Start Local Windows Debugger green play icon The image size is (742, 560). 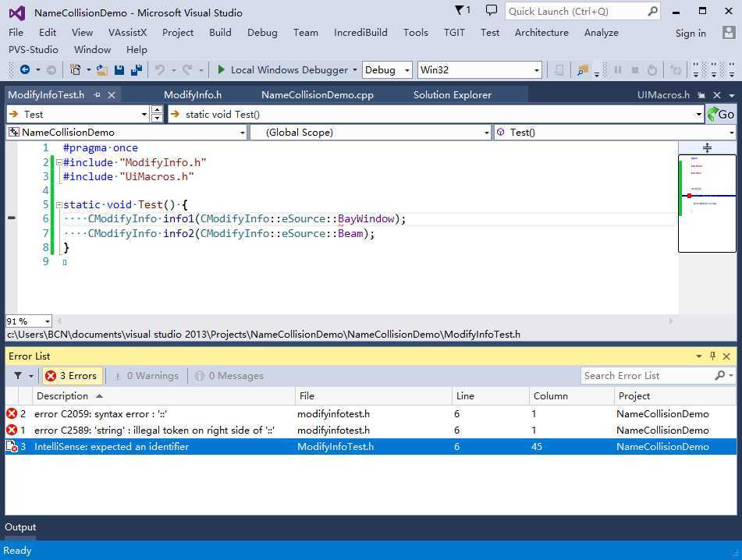click(x=221, y=70)
